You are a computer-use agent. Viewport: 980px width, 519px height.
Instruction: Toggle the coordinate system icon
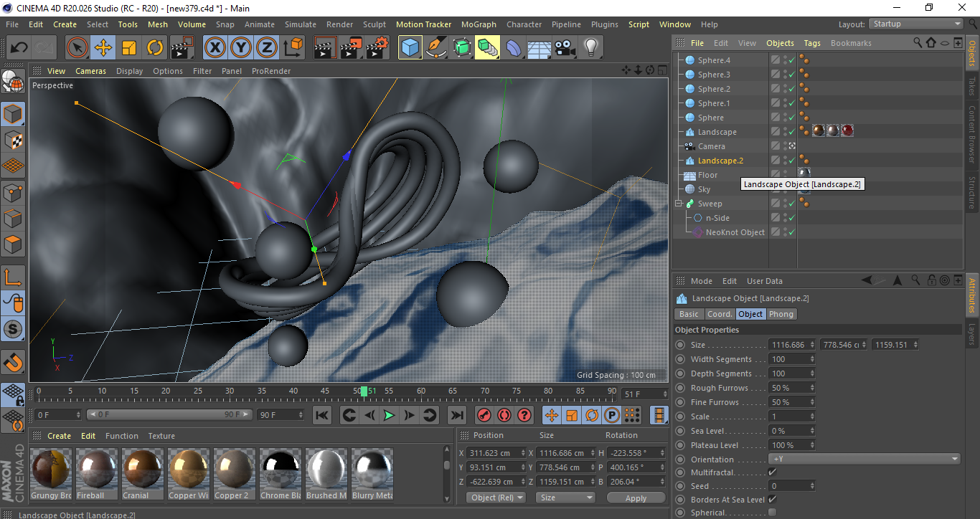point(293,48)
